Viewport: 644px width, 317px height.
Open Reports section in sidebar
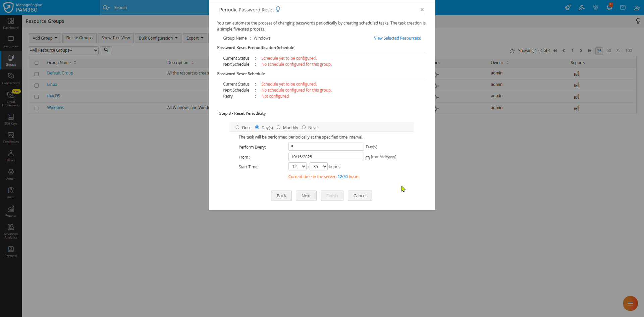[11, 211]
